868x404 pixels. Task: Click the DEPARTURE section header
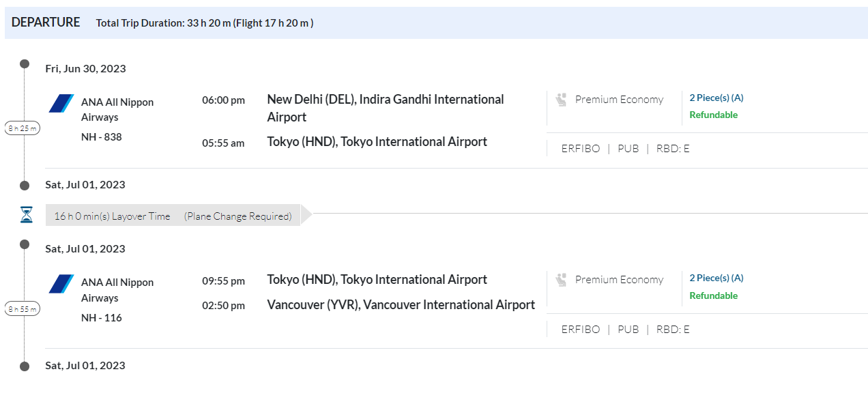pos(46,23)
